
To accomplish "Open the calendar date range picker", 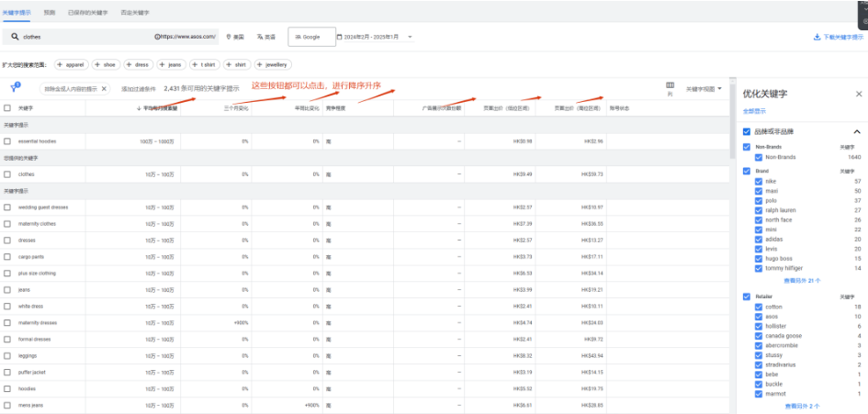I will coord(339,37).
